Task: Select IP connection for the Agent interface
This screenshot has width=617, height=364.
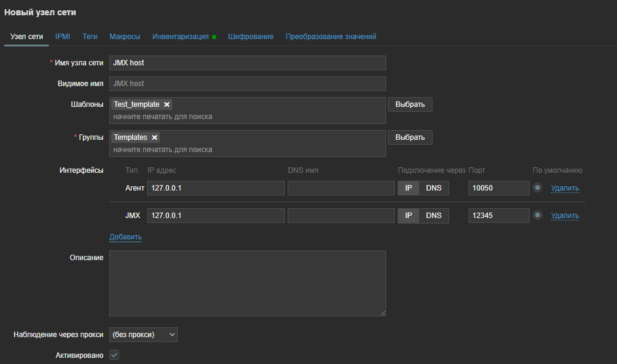Action: click(x=409, y=188)
